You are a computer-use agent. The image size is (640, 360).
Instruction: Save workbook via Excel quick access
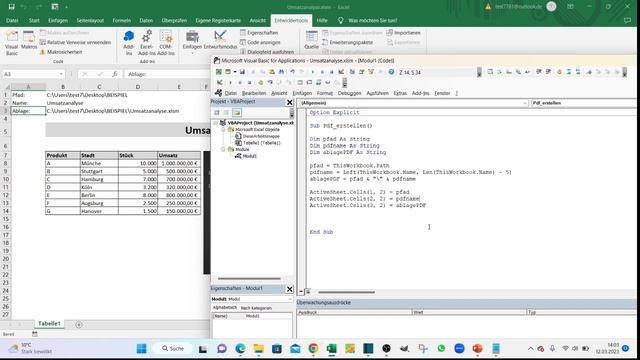click(x=11, y=7)
